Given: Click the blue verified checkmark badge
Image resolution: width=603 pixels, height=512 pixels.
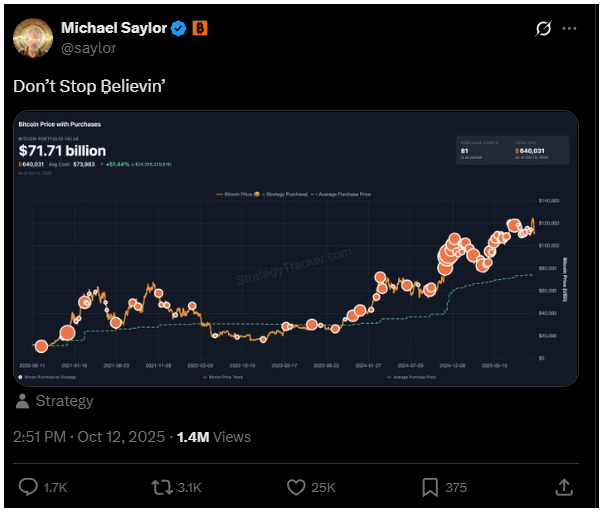Looking at the screenshot, I should pyautogui.click(x=179, y=27).
